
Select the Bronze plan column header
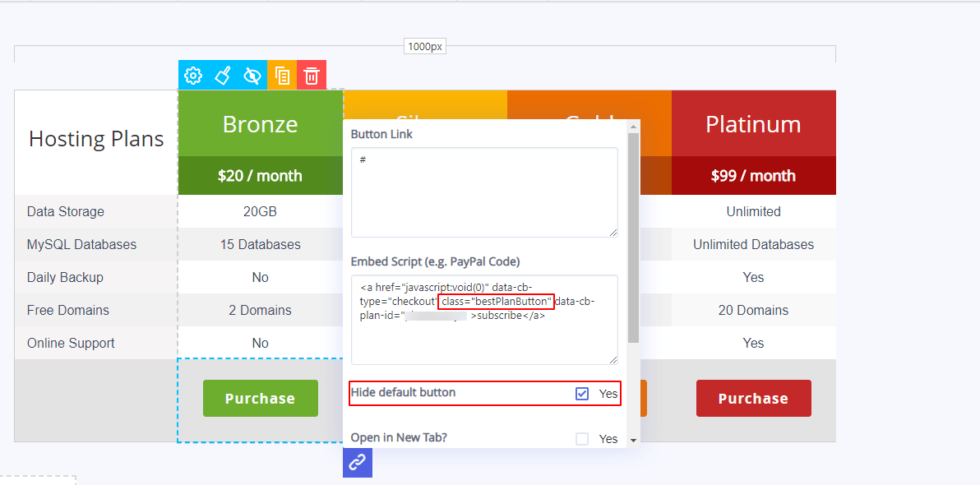260,124
